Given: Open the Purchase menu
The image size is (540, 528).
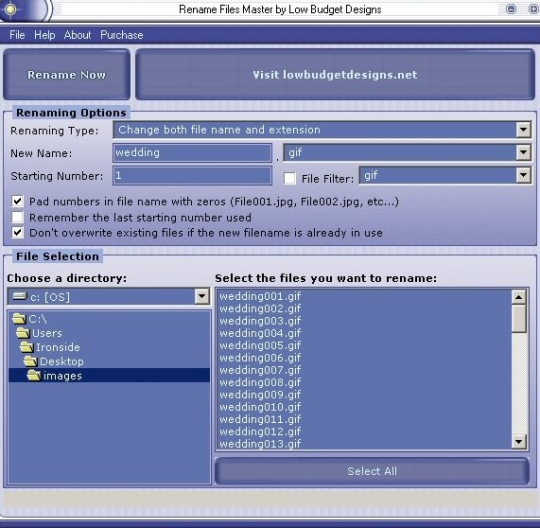Looking at the screenshot, I should pyautogui.click(x=122, y=35).
